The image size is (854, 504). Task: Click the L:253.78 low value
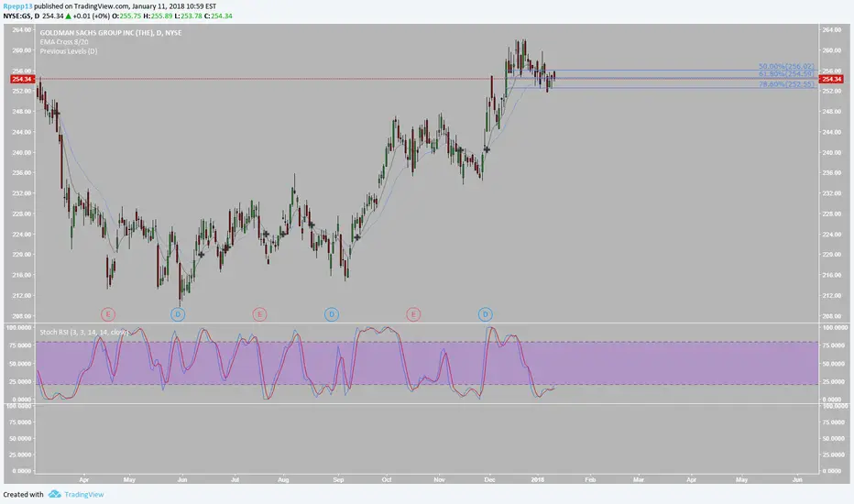tap(189, 16)
